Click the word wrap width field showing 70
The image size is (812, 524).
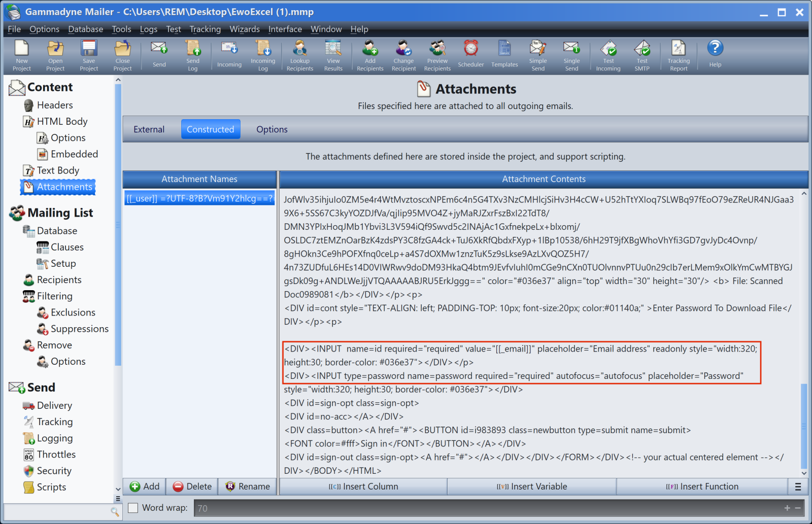coord(487,508)
